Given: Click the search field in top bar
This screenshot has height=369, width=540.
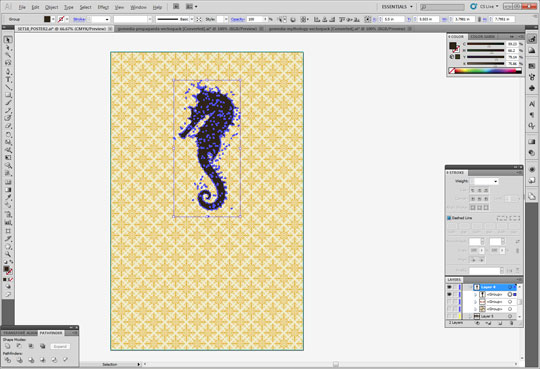Looking at the screenshot, I should click(x=442, y=7).
